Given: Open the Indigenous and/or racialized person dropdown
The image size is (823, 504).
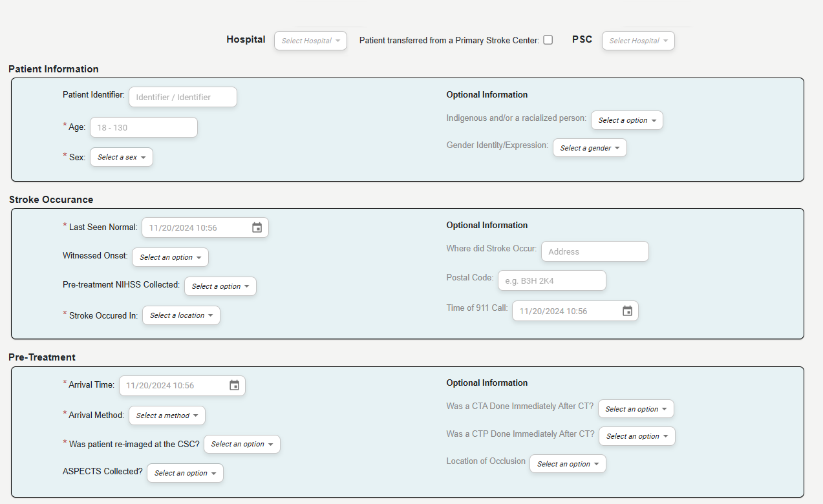Looking at the screenshot, I should [x=626, y=120].
